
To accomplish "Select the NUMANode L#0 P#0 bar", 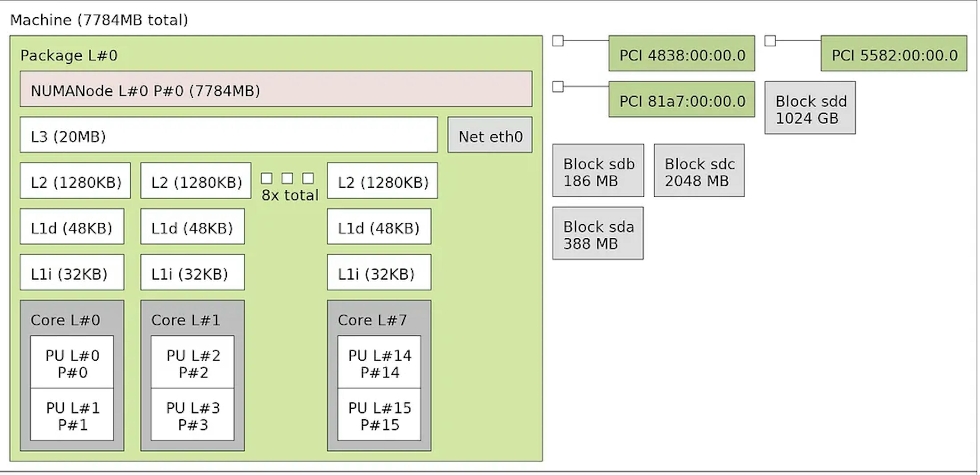I will click(276, 89).
